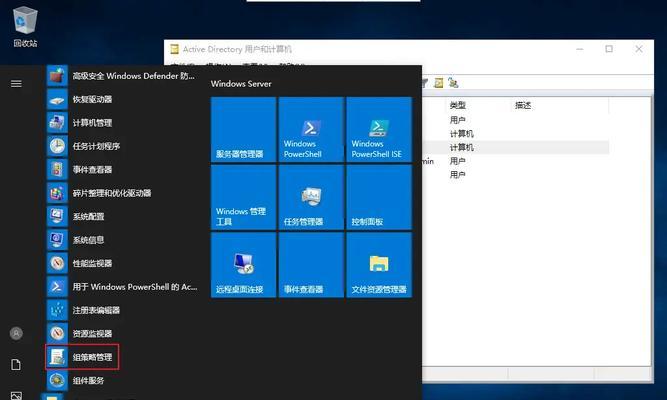
Task: Sort by 类型 column in Active Directory window
Action: (479, 105)
